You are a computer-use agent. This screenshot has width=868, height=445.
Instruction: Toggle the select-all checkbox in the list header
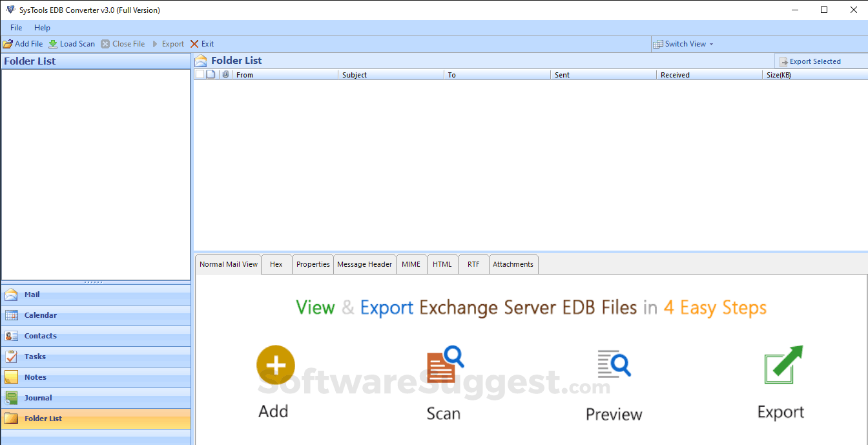point(200,74)
